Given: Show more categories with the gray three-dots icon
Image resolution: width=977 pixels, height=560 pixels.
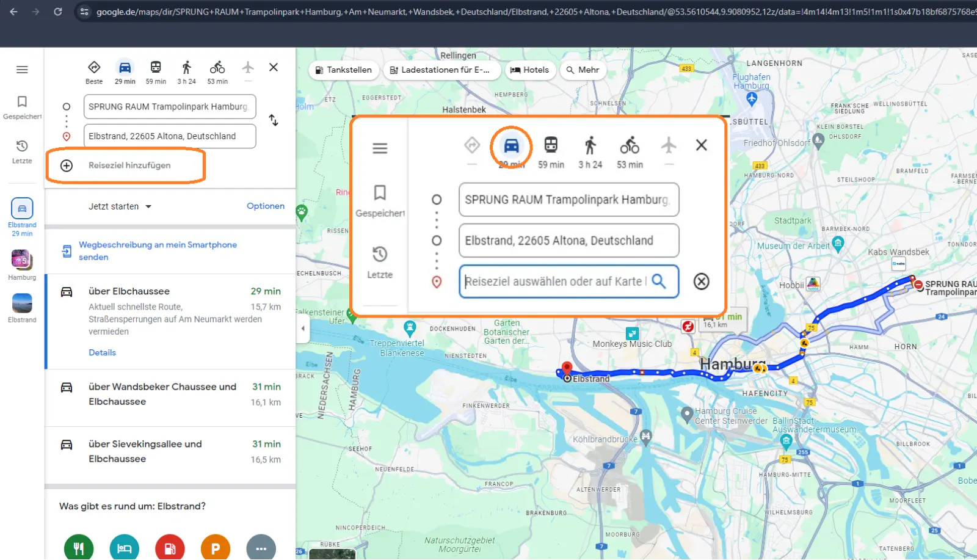Looking at the screenshot, I should point(261,548).
